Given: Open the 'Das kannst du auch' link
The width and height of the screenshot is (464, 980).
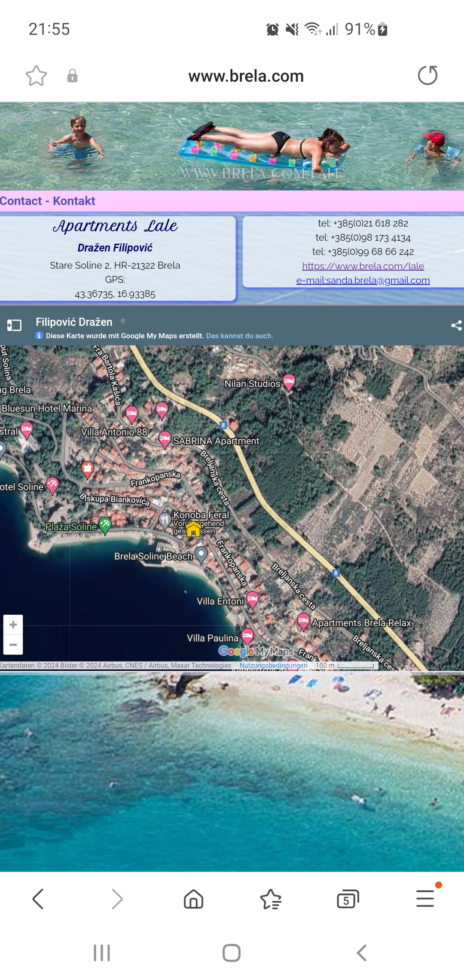Looking at the screenshot, I should pos(239,336).
